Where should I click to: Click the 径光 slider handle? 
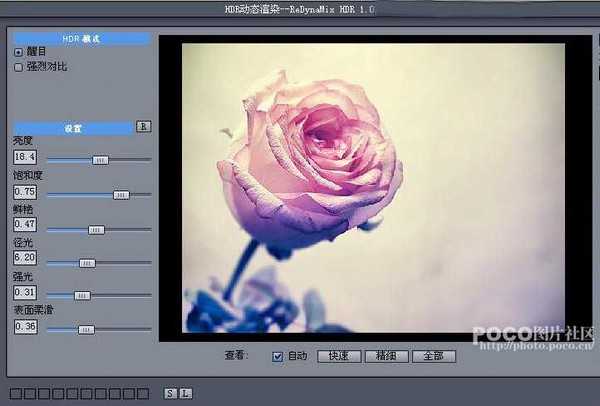tap(87, 263)
